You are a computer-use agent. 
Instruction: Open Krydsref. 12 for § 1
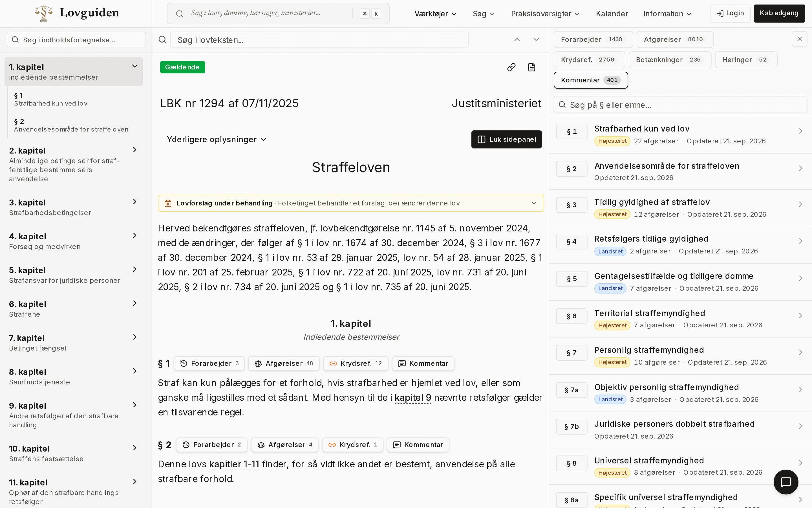click(356, 364)
